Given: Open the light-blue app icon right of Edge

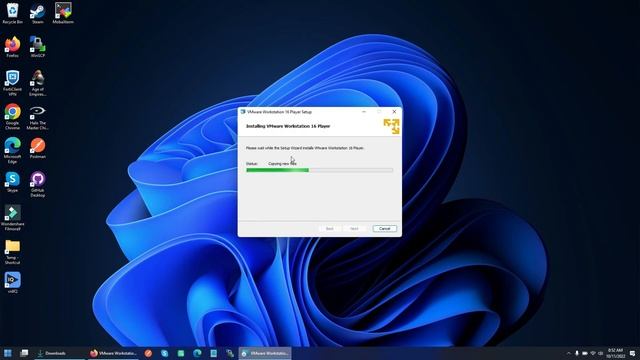Looking at the screenshot, I should (x=213, y=353).
